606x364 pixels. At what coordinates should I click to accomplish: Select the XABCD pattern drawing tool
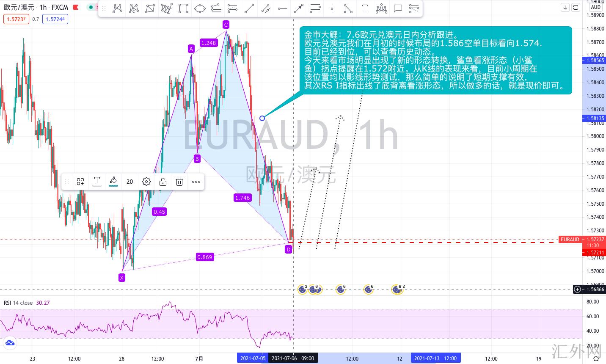click(x=118, y=8)
